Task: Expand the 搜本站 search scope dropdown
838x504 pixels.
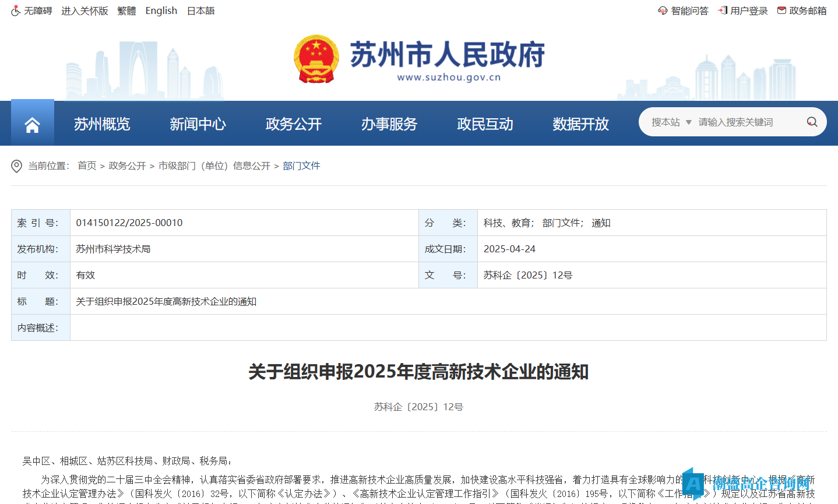Action: pos(671,122)
